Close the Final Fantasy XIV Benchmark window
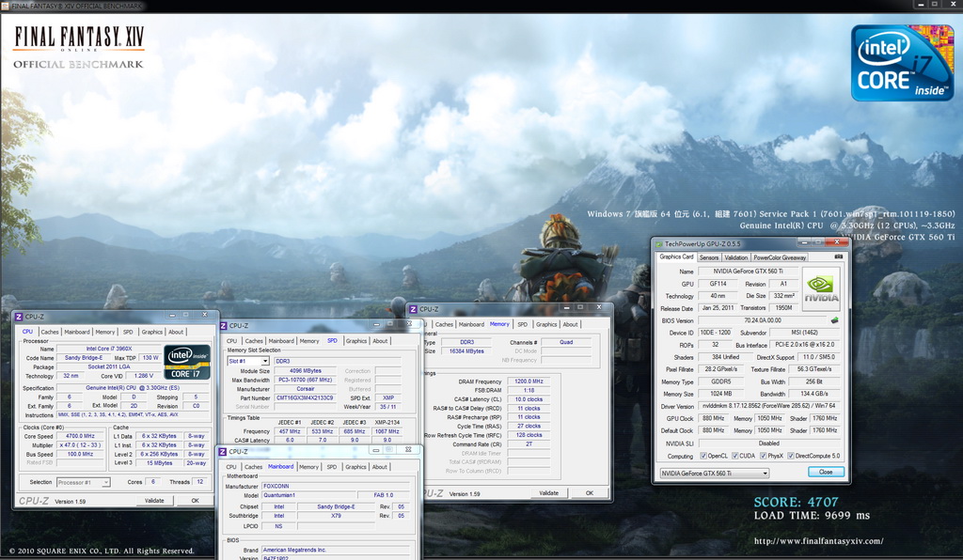The width and height of the screenshot is (963, 560). pos(951,5)
